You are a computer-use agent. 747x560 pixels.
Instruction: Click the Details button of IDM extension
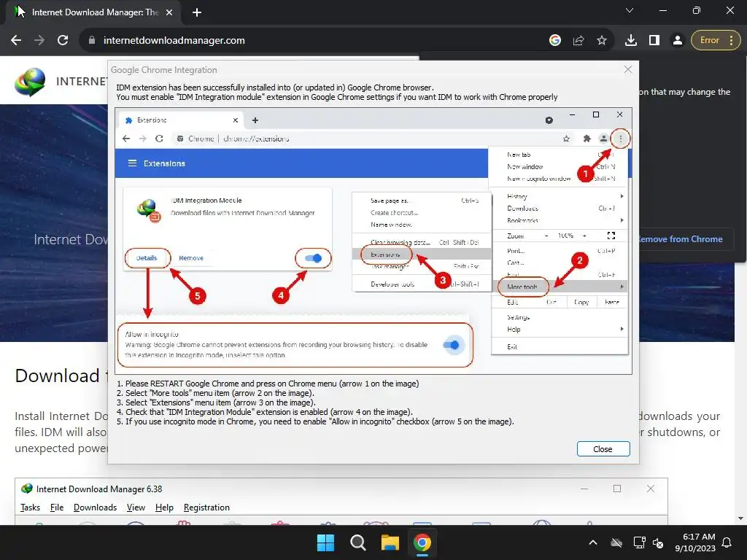click(147, 258)
